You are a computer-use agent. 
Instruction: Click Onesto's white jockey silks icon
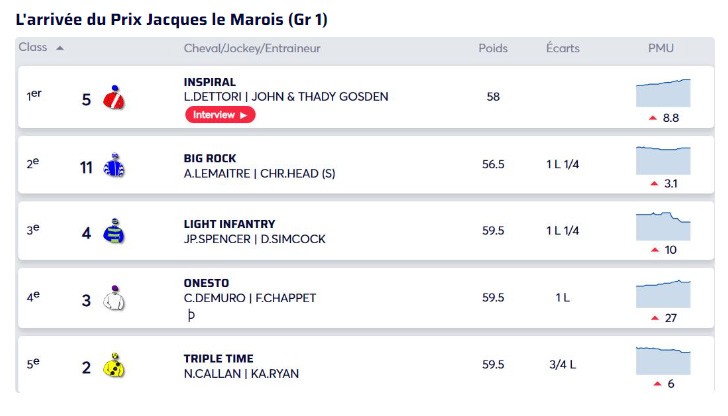(x=114, y=299)
